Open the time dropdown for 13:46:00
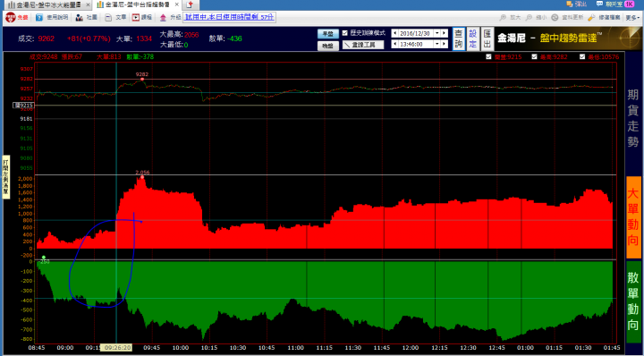Viewport: 644px width, 356px height. pyautogui.click(x=436, y=44)
